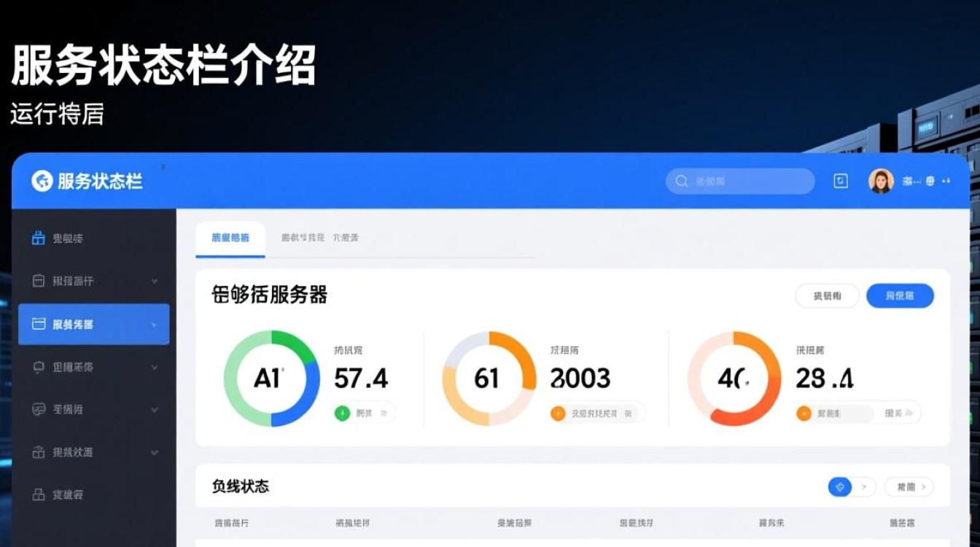Open the scan/QR square icon in the top bar
Image resolution: width=980 pixels, height=547 pixels.
coord(840,180)
